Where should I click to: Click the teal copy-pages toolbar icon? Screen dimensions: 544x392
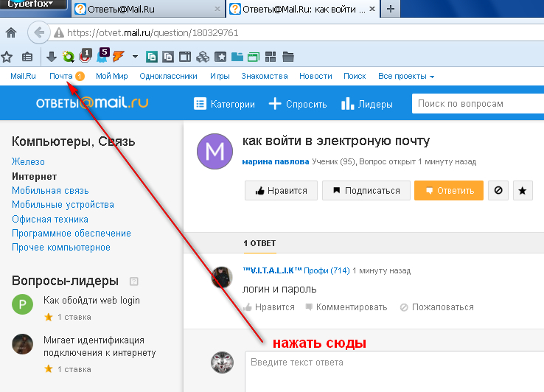tap(152, 57)
